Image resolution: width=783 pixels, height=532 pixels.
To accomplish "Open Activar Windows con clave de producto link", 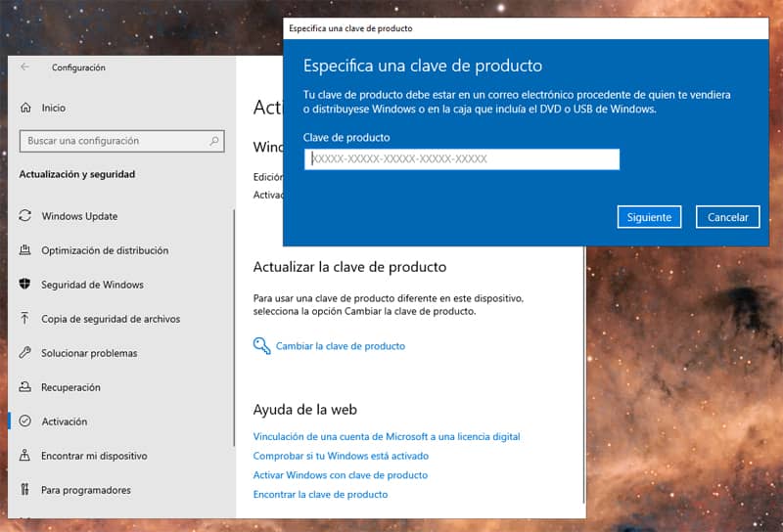I will (340, 475).
